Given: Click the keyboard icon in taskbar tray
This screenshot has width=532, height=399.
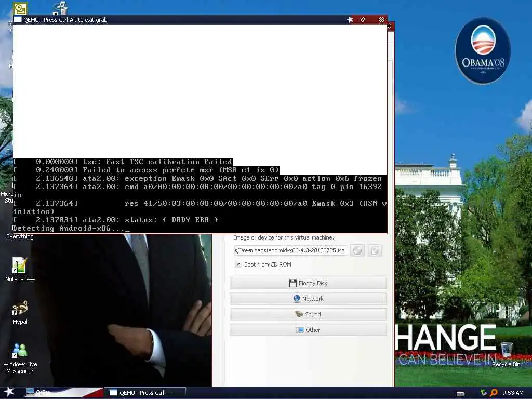Looking at the screenshot, I should point(460,393).
